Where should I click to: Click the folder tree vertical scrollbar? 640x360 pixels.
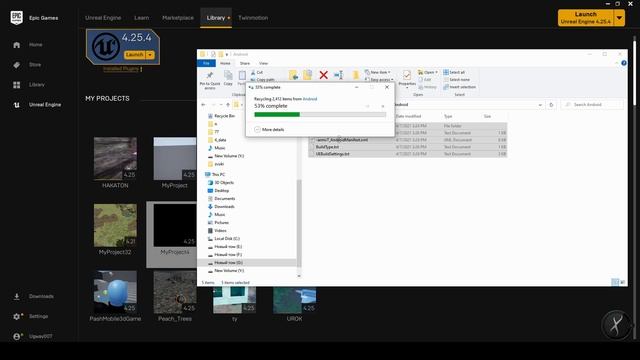coord(299,222)
